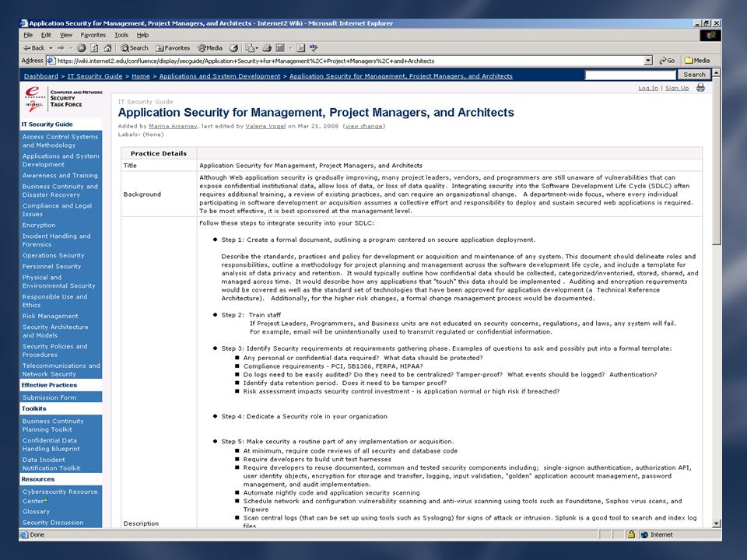Click the wiki page printer icon
The height and width of the screenshot is (560, 747).
[700, 88]
